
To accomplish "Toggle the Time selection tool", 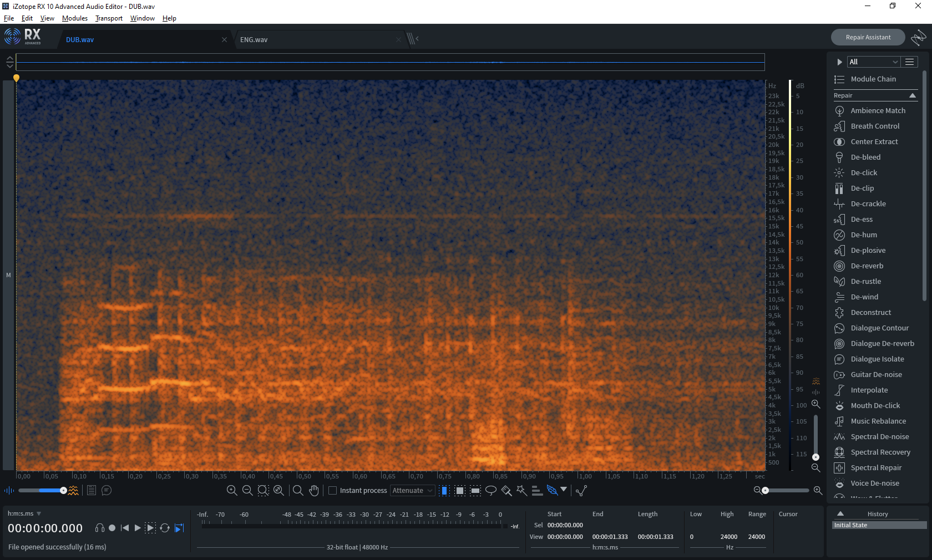I will 444,490.
